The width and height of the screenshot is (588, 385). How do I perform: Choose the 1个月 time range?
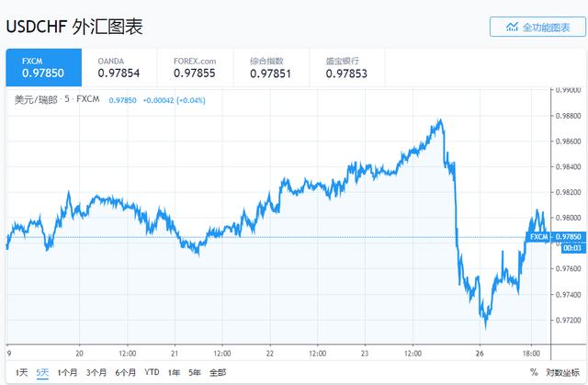click(x=68, y=372)
